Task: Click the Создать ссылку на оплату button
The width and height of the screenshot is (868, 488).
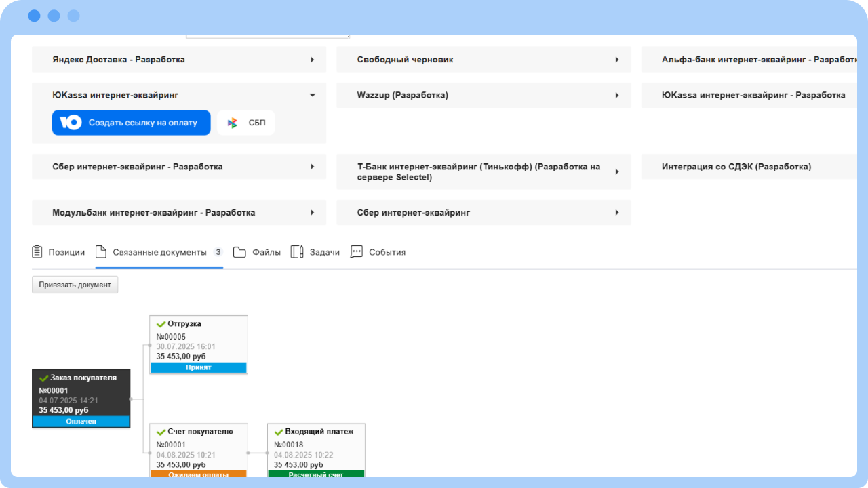Action: pyautogui.click(x=132, y=123)
